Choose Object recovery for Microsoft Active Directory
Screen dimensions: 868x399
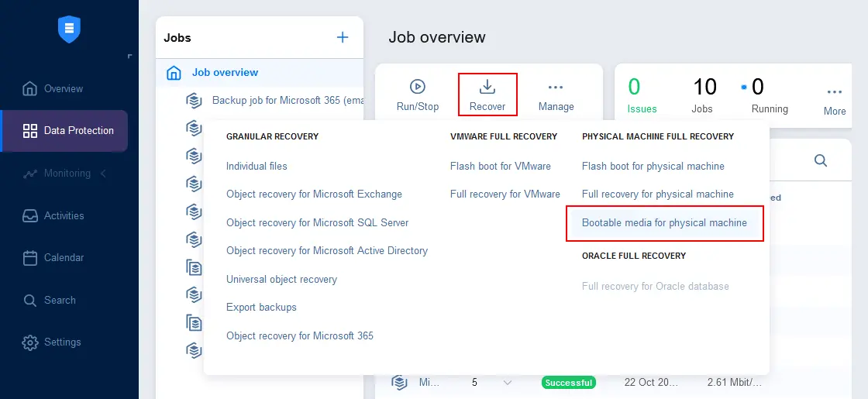point(326,251)
